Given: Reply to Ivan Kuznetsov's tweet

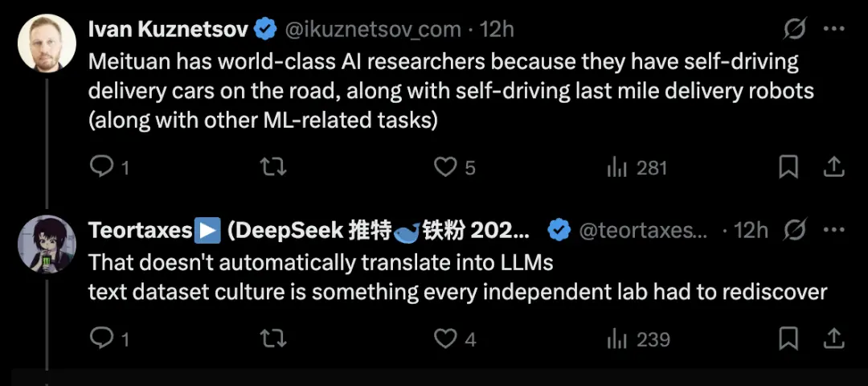Looking at the screenshot, I should [x=102, y=167].
